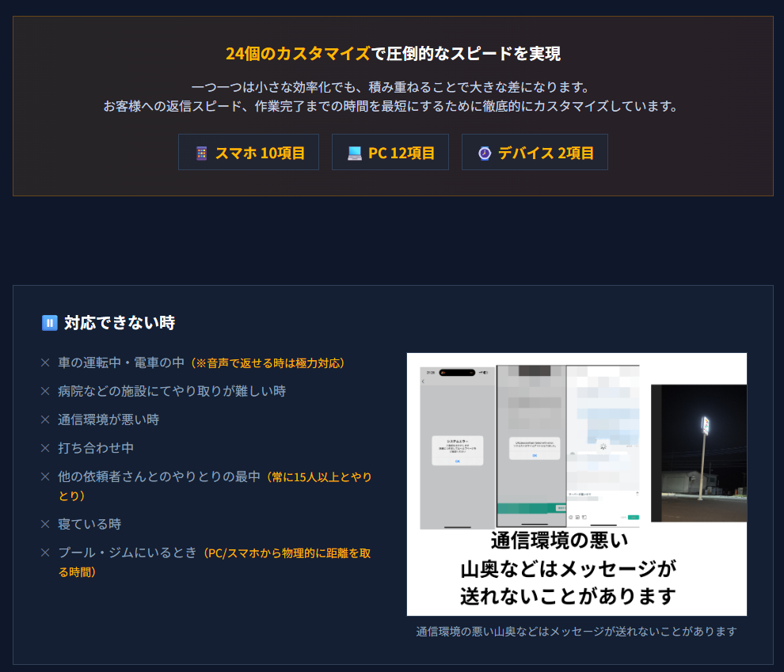This screenshot has height=672, width=784.
Task: Select the PC 12項目 button
Action: (x=390, y=152)
